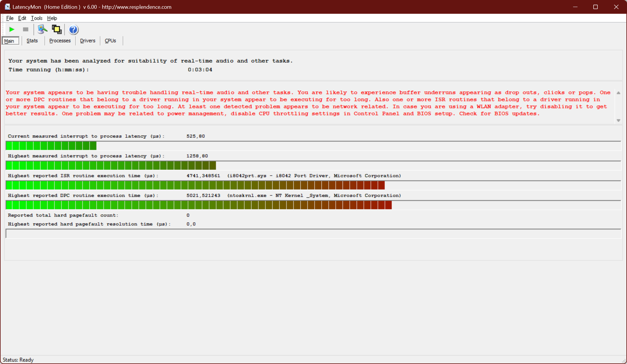The image size is (627, 364).
Task: Go to the Drivers tab
Action: [88, 41]
